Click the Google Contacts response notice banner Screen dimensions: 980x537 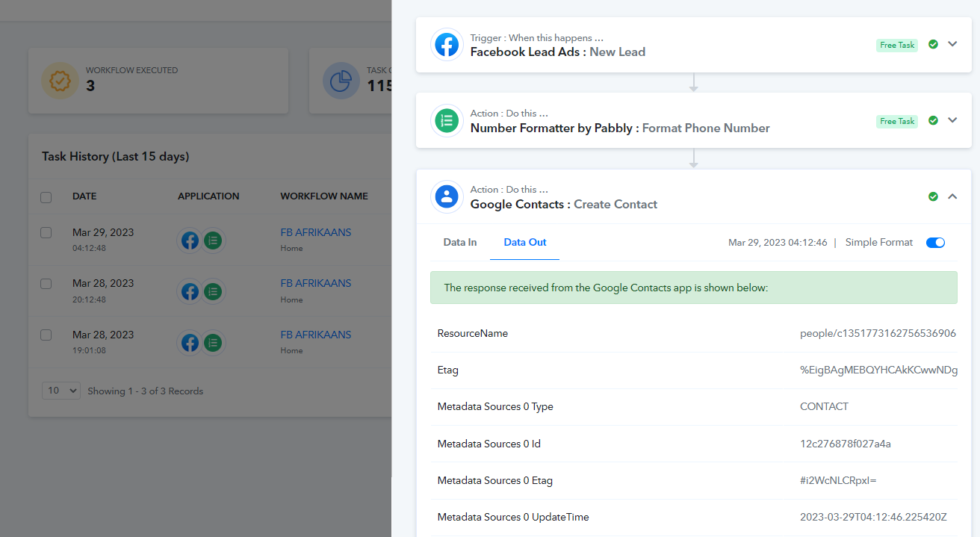pos(694,288)
